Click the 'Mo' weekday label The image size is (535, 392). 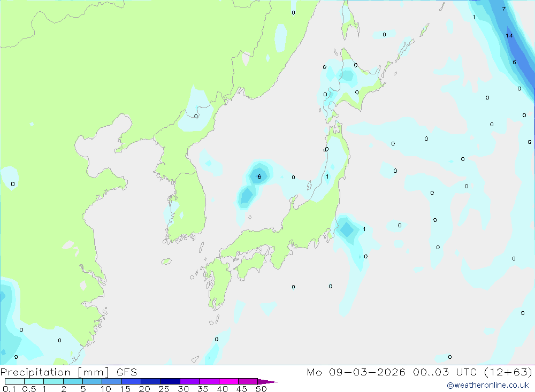314,372
